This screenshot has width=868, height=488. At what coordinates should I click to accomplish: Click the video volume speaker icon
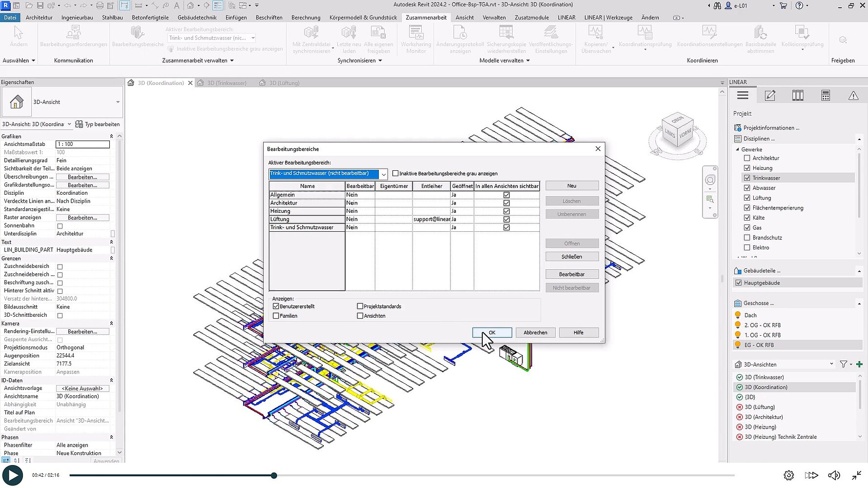pos(834,475)
